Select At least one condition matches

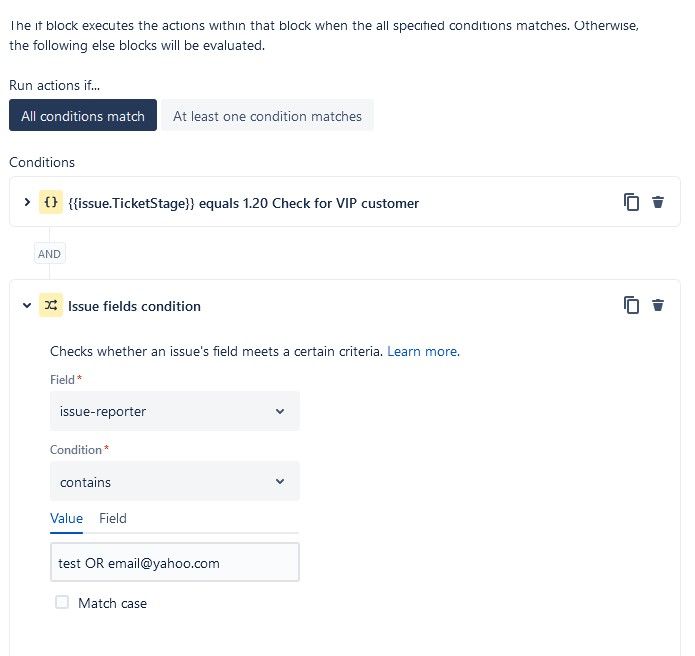[267, 116]
